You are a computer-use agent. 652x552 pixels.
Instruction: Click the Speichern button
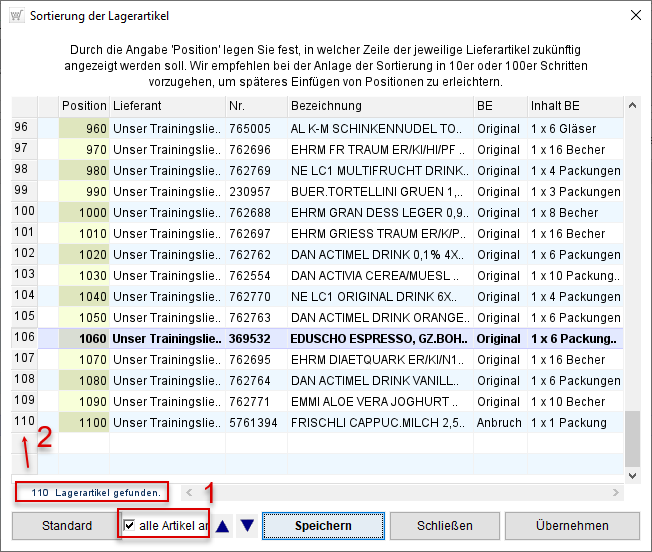click(x=322, y=526)
